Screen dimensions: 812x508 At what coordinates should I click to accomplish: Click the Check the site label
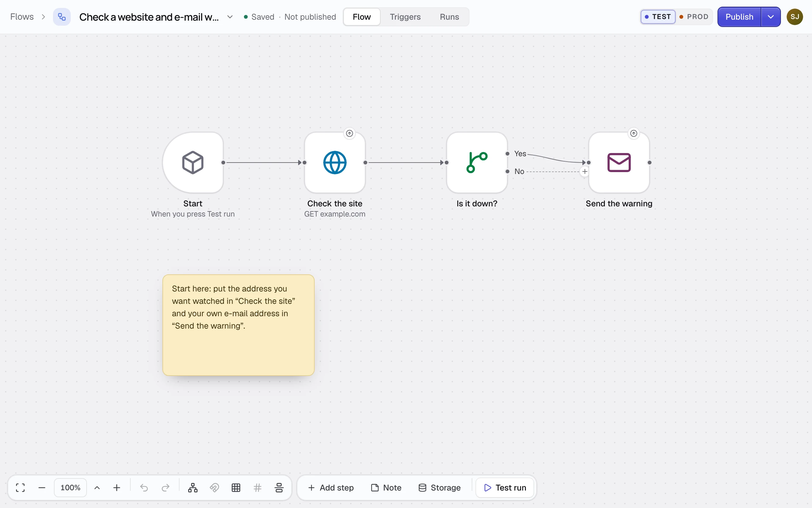tap(335, 203)
